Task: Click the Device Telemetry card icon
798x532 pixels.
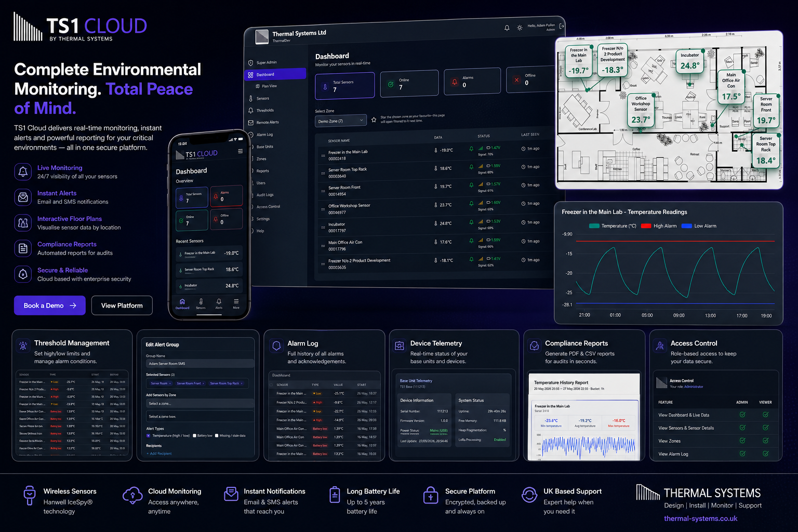Action: click(400, 345)
